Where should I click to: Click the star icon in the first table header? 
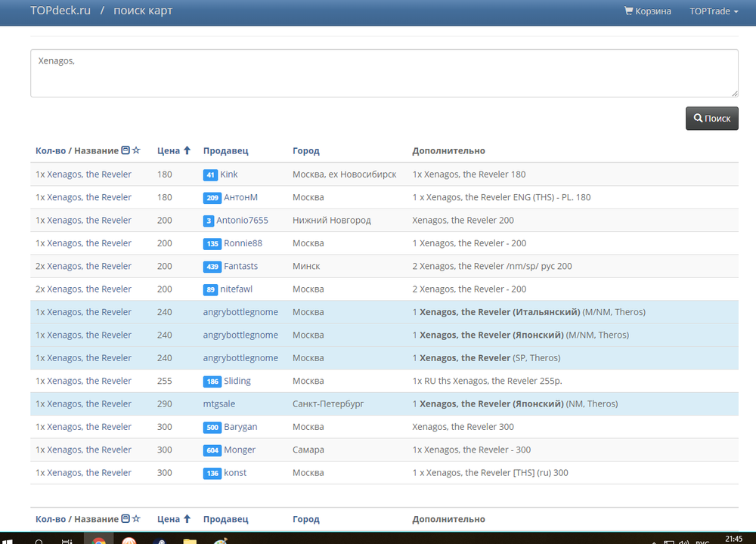(136, 150)
